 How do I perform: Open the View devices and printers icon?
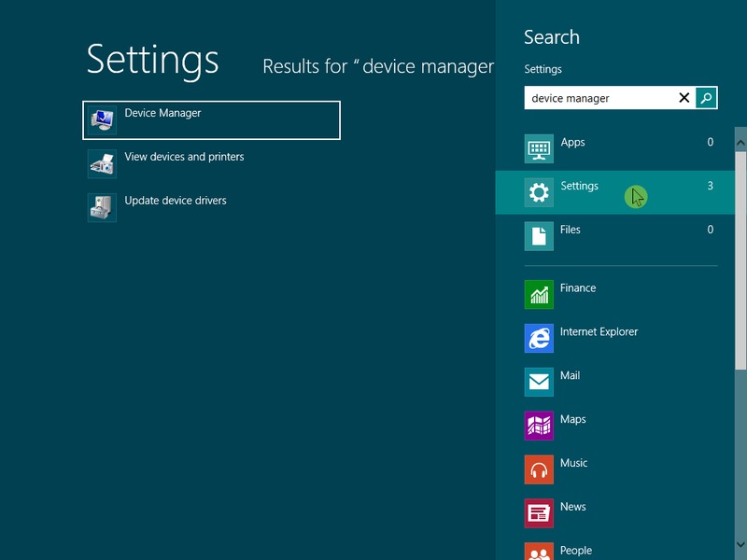[x=102, y=163]
